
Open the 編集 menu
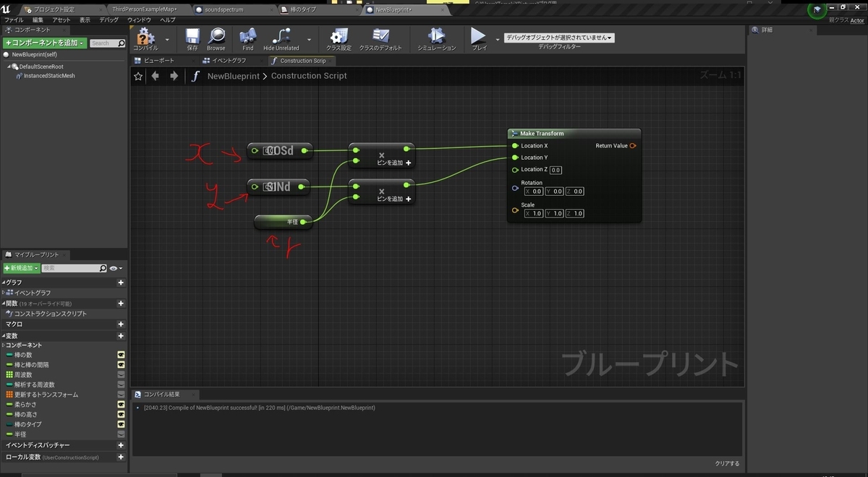click(38, 20)
